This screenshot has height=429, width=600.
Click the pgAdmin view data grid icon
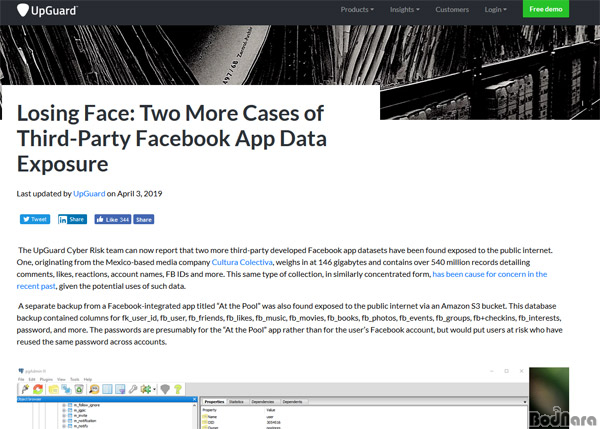[107, 389]
